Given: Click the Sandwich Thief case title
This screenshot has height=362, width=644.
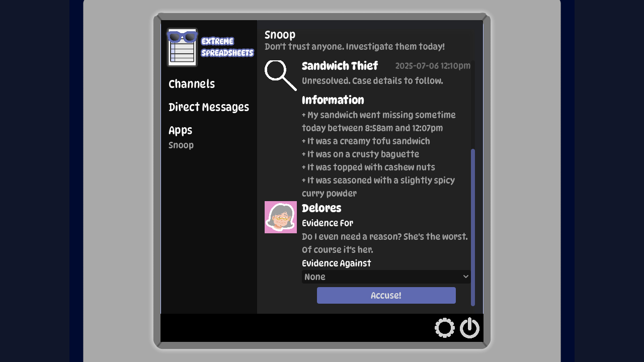Looking at the screenshot, I should click(x=340, y=66).
